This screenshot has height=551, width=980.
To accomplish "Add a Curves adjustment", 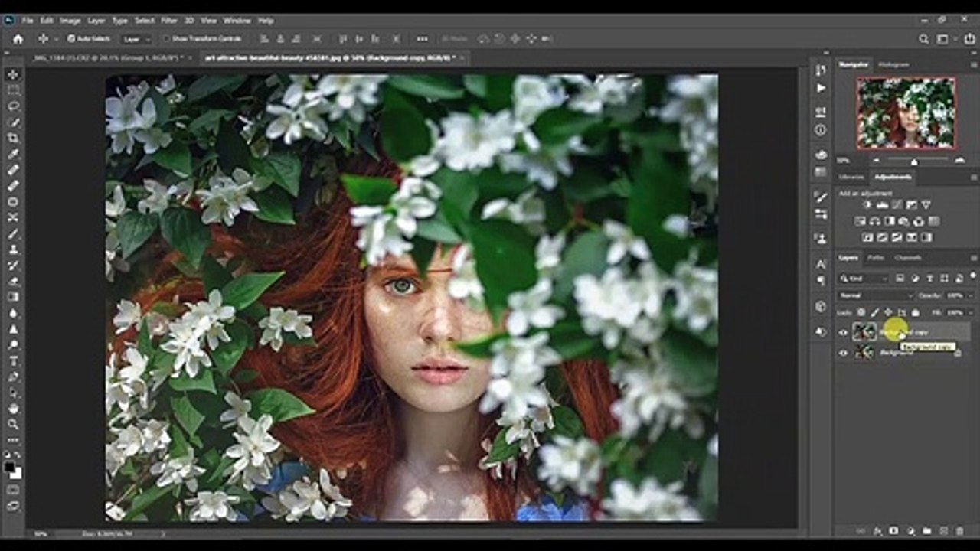I will (897, 205).
